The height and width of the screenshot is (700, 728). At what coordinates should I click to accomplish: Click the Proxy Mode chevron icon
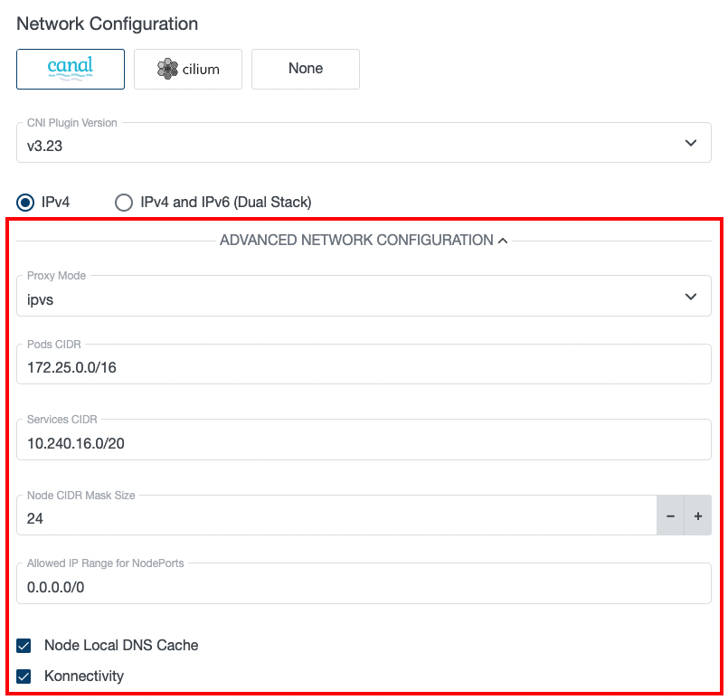coord(691,296)
